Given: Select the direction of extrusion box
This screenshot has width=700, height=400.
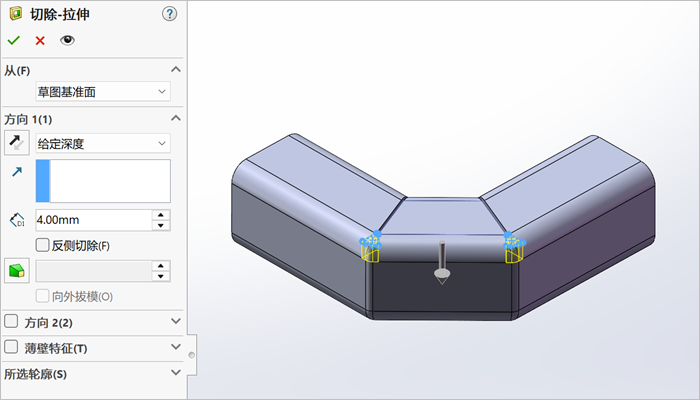Looking at the screenshot, I should pyautogui.click(x=103, y=181).
